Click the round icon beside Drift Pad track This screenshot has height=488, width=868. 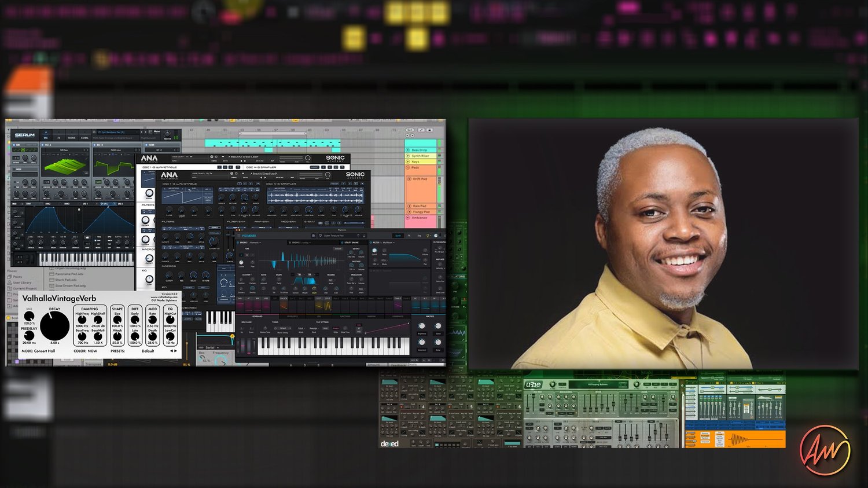click(408, 179)
